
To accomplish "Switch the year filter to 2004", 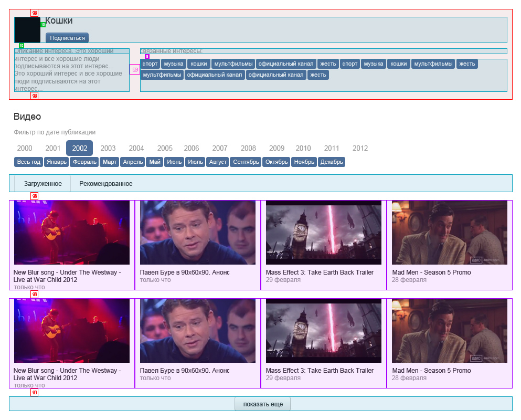I will pos(136,148).
